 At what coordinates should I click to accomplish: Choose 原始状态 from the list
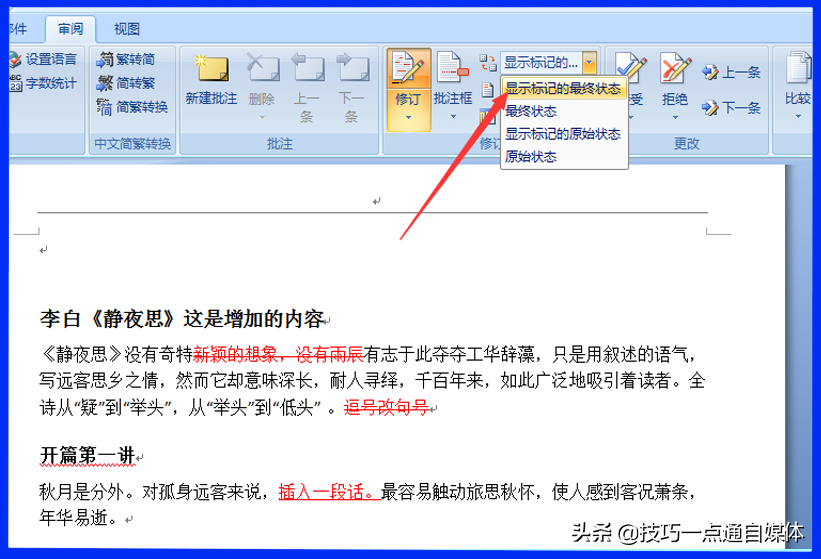pyautogui.click(x=531, y=156)
